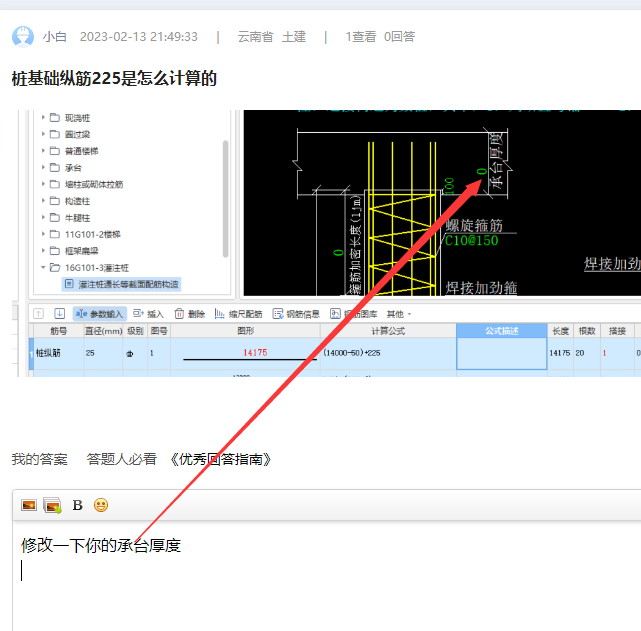
Task: Click the 插入 toolbar button
Action: click(x=148, y=313)
